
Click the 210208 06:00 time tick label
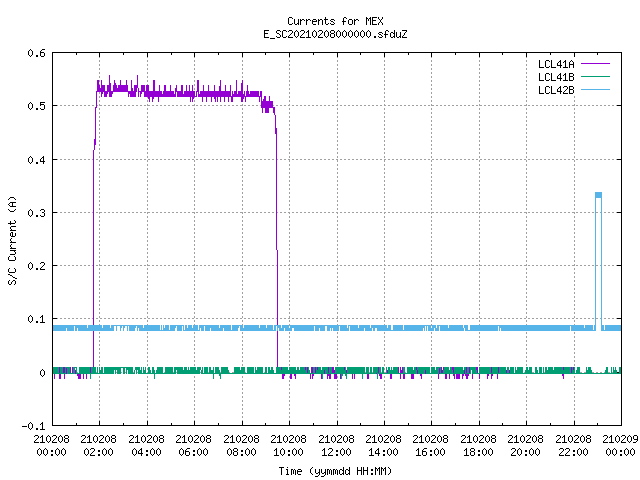(x=193, y=446)
